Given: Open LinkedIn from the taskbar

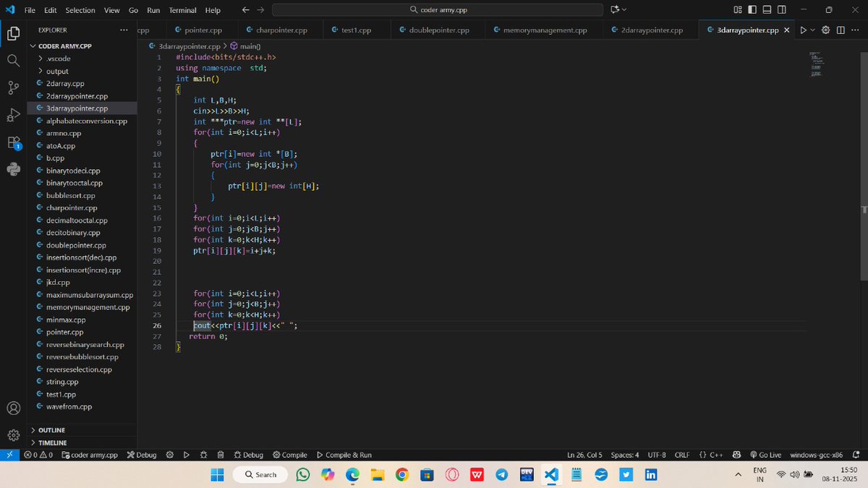Looking at the screenshot, I should (x=650, y=474).
